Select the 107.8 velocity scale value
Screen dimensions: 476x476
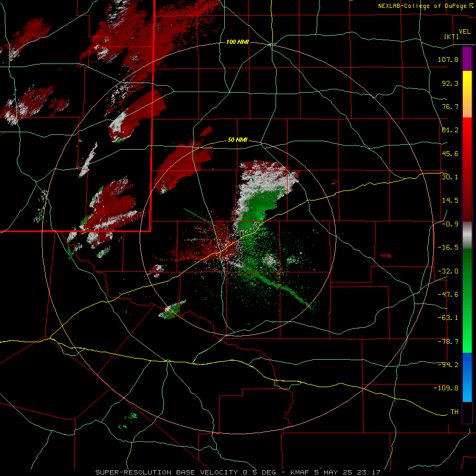click(448, 59)
